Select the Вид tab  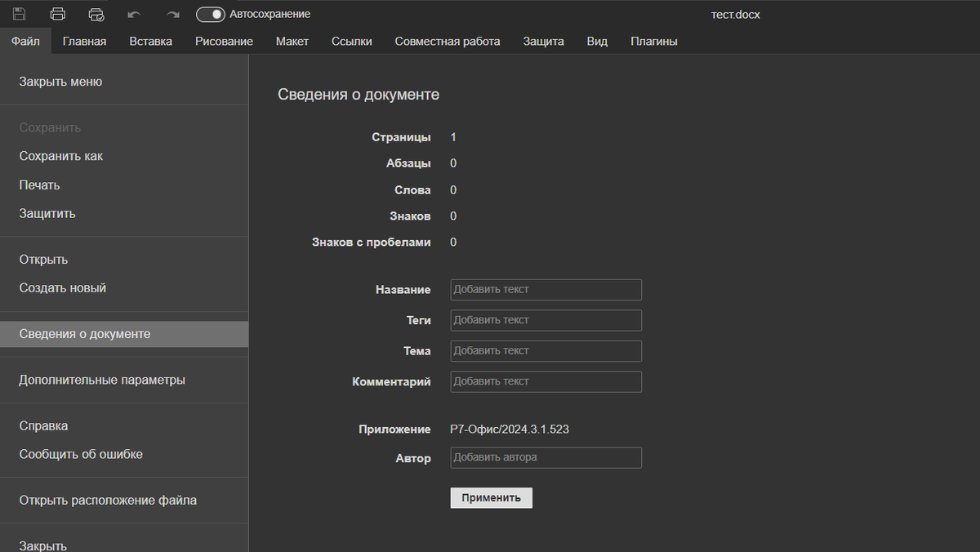click(597, 41)
